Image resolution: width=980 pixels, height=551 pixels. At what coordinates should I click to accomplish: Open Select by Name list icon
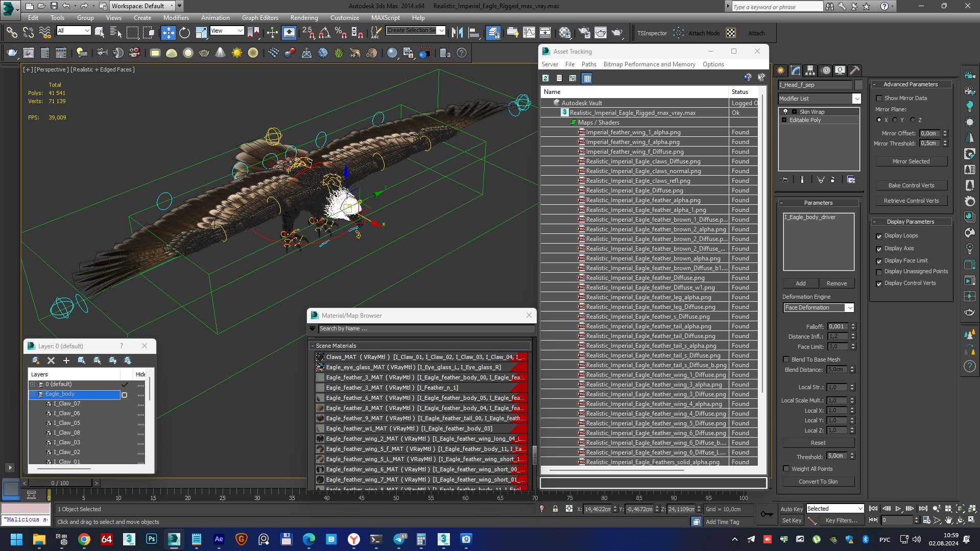click(x=116, y=33)
